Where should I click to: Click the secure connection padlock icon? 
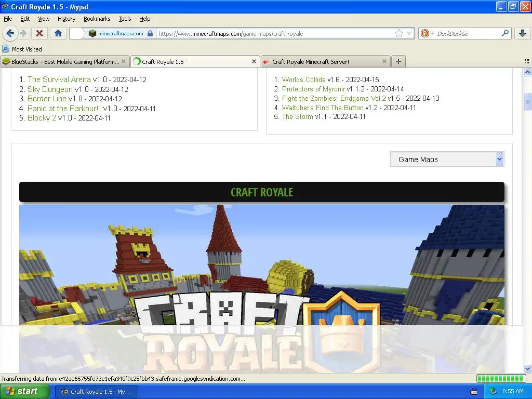(150, 33)
